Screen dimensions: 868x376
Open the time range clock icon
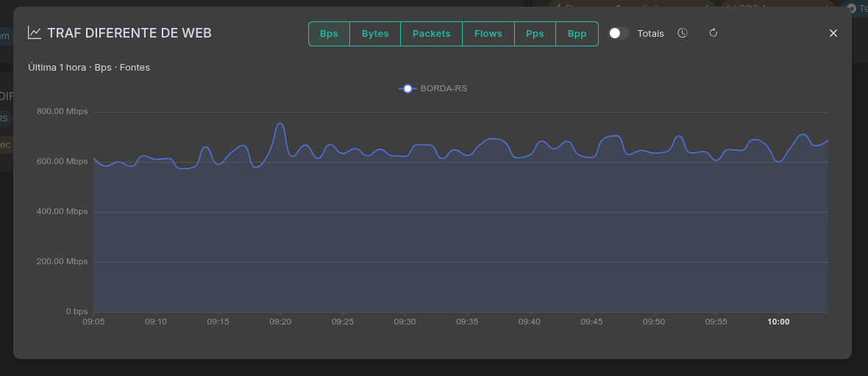683,33
